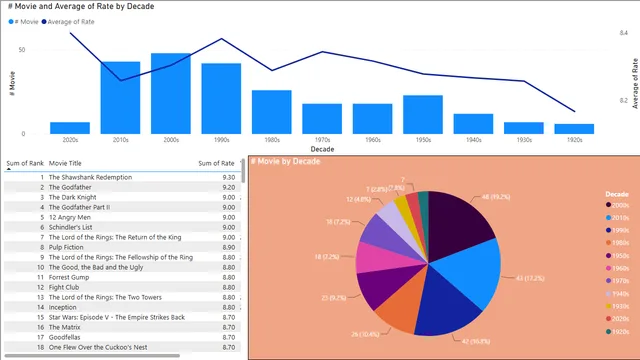Sort table by Sum of Rank header

25,163
